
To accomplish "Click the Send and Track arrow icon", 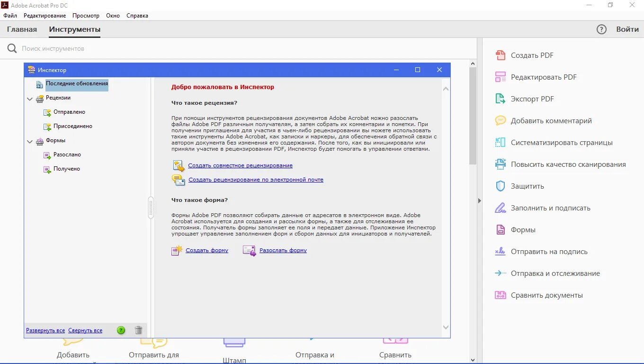I will coord(500,273).
